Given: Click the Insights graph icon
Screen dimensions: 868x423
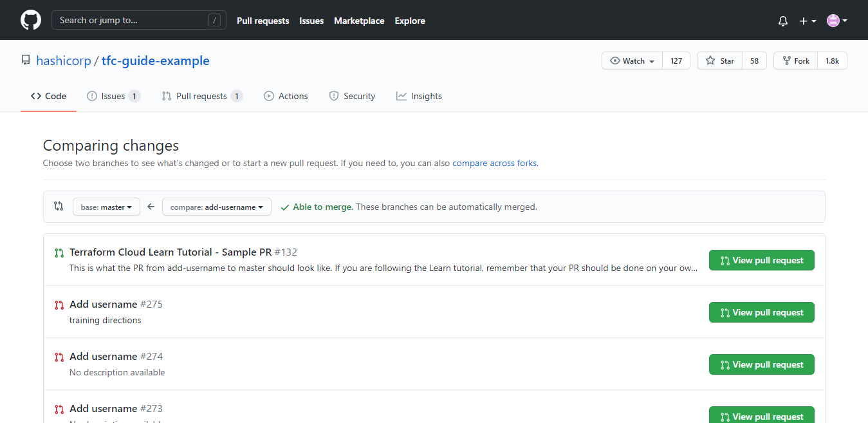Looking at the screenshot, I should pyautogui.click(x=400, y=95).
